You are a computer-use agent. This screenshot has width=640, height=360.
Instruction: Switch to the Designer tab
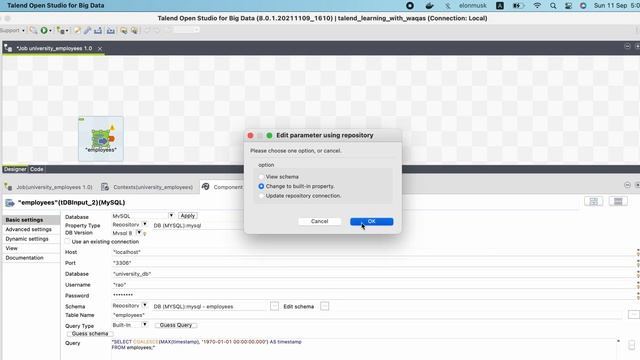click(15, 169)
